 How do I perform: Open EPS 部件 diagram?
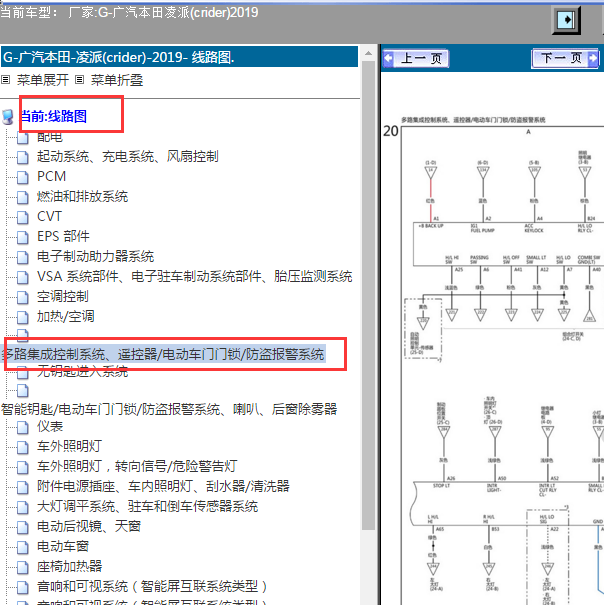[63, 237]
